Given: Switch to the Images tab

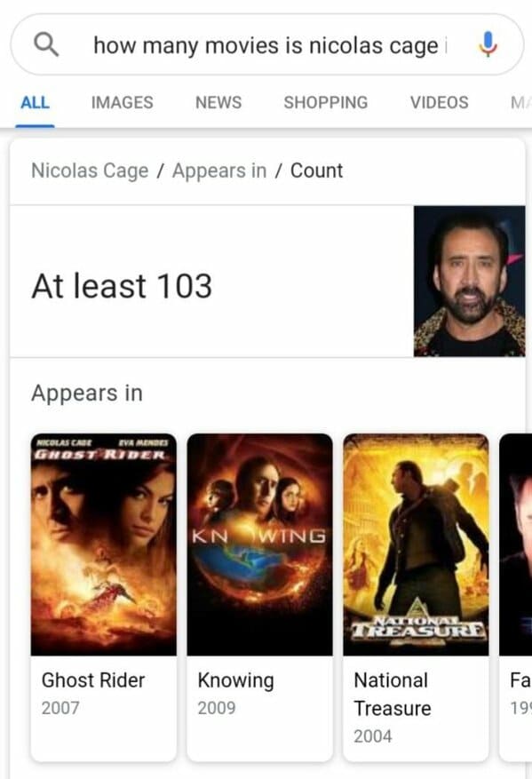Looking at the screenshot, I should [x=123, y=102].
